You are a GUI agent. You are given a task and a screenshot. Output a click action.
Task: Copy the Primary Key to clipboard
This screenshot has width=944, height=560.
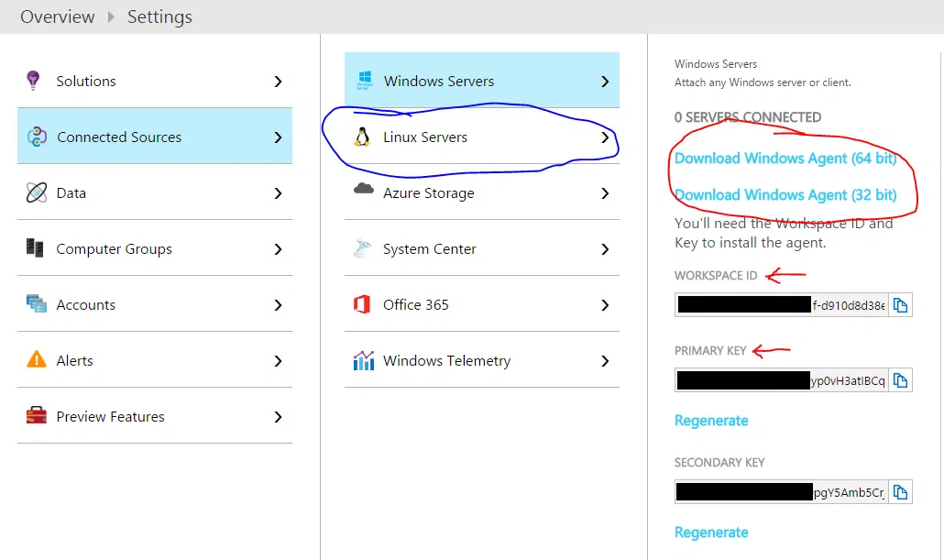(900, 380)
